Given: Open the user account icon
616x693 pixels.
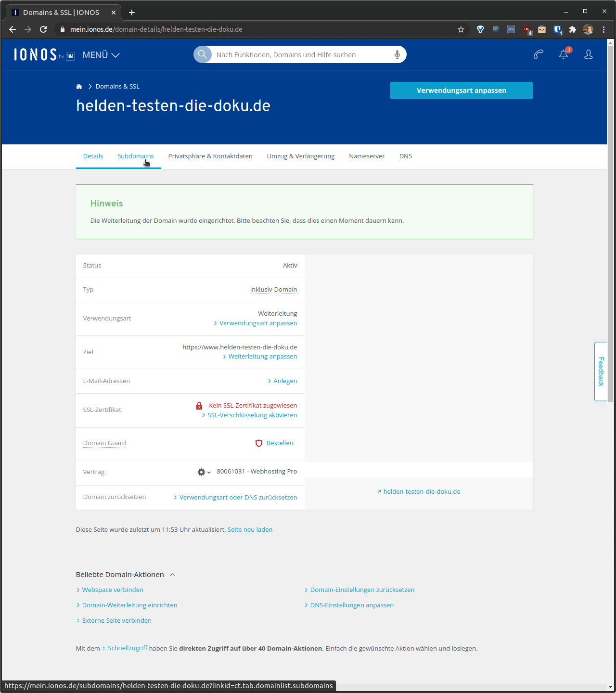Looking at the screenshot, I should 589,54.
